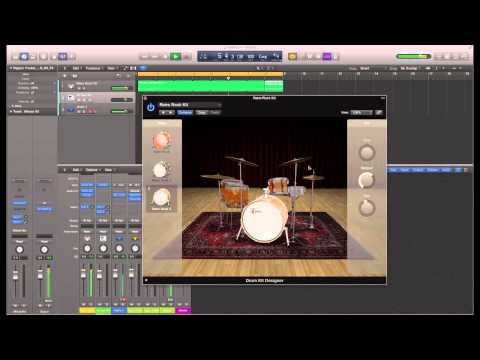Open the Retro Rock Kit preset dropdown

point(189,105)
